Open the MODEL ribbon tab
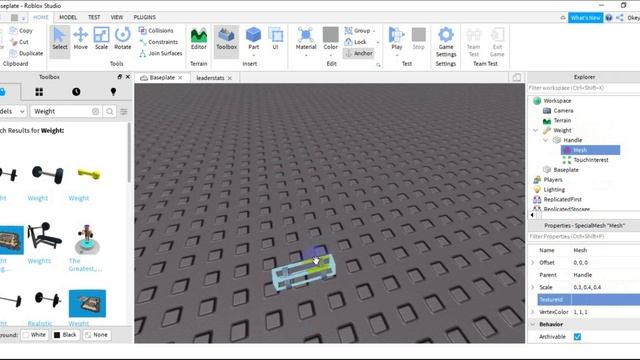The width and height of the screenshot is (640, 360). (68, 17)
